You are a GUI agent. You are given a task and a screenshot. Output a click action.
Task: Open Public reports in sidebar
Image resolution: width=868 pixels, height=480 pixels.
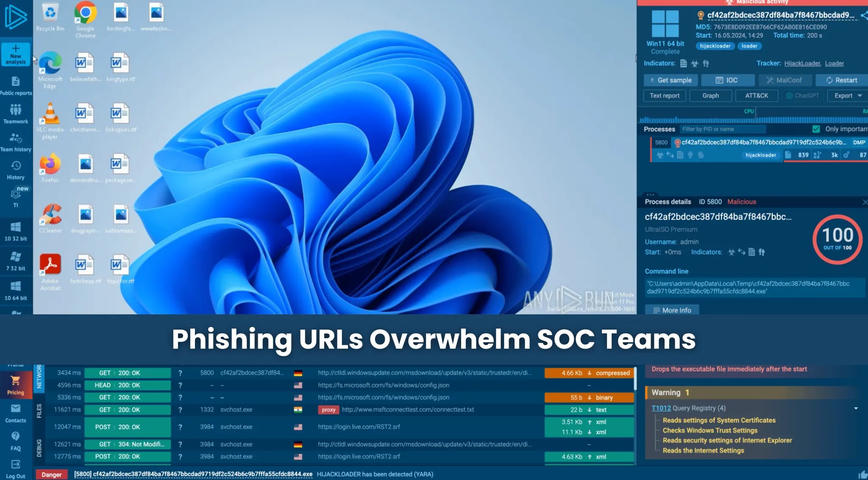[16, 86]
